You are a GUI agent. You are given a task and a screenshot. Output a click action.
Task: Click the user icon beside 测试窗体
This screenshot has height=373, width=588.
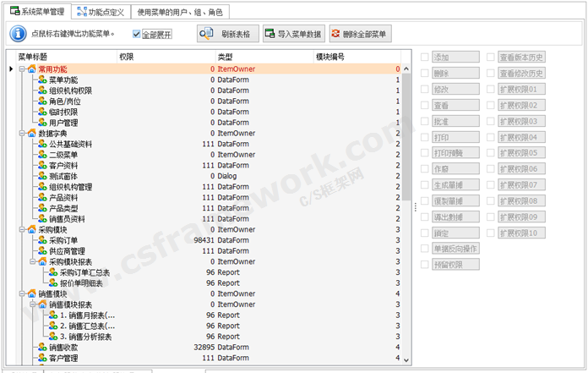[42, 176]
